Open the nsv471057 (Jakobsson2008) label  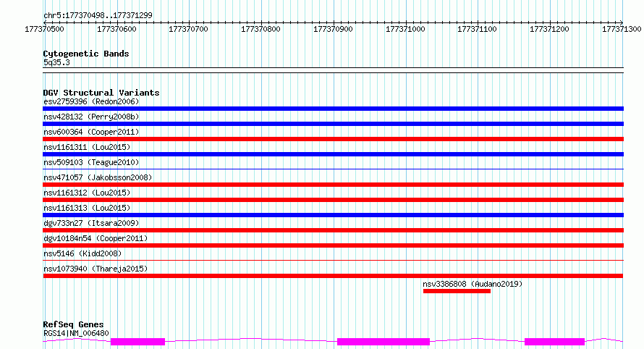point(98,177)
